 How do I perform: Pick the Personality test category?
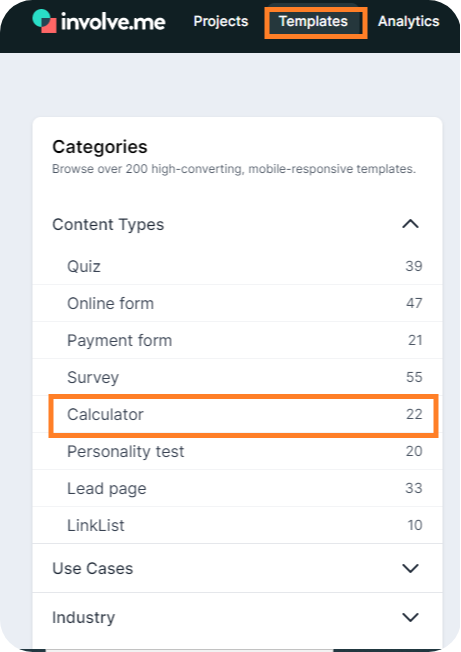[237, 451]
